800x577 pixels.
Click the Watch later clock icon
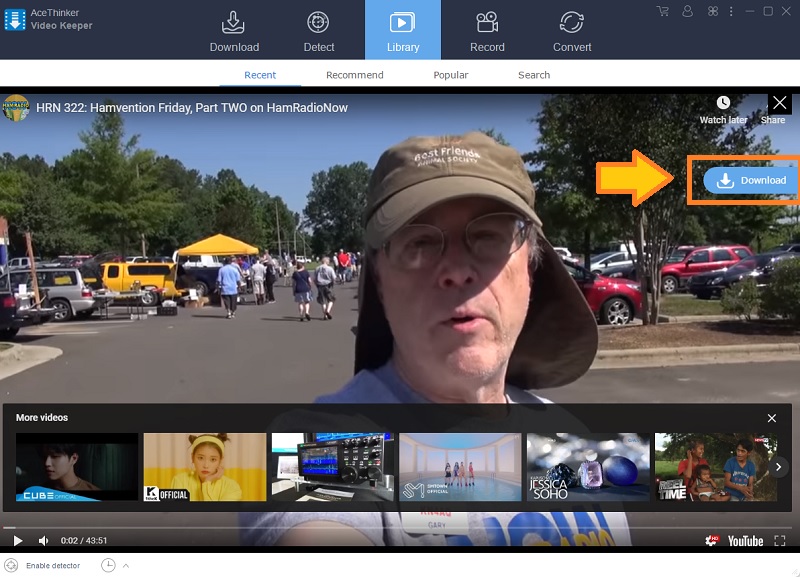point(723,103)
